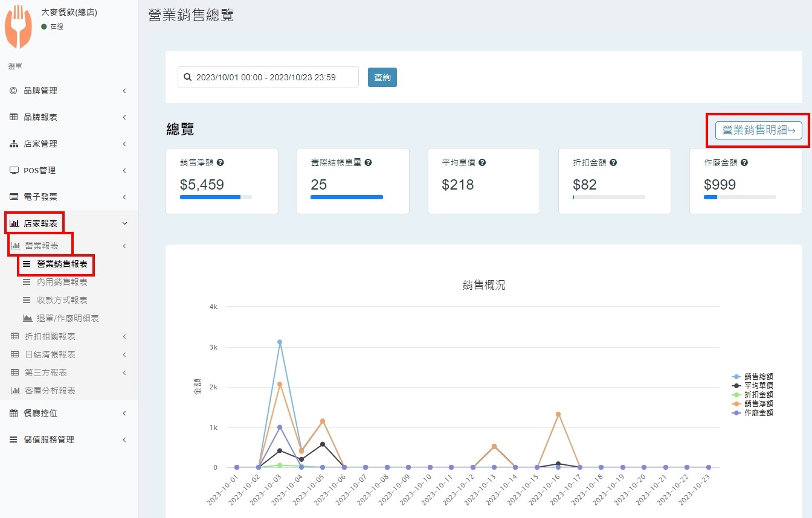Click help icon beside 折扣金額

(613, 163)
